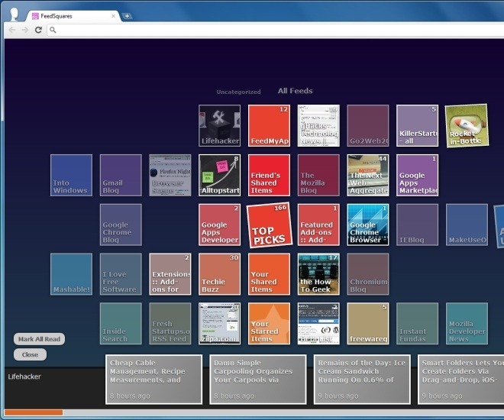Select the IEBlog feed square
This screenshot has height=420, width=504.
[x=417, y=225]
